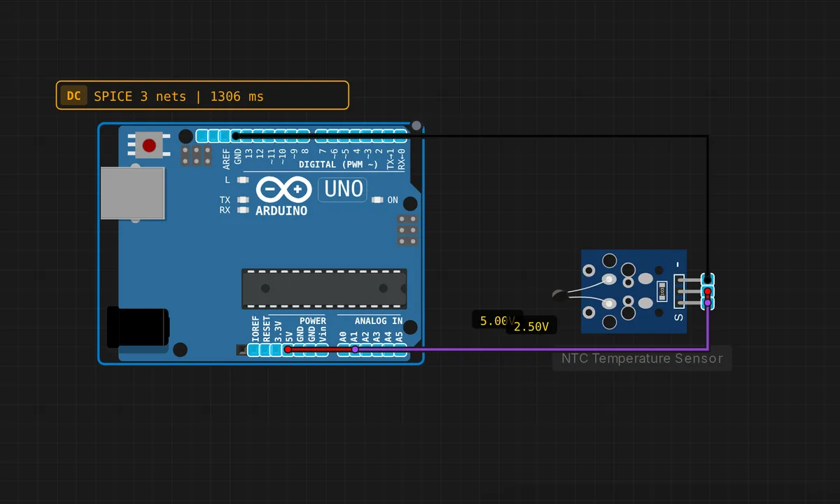Image resolution: width=840 pixels, height=504 pixels.
Task: Select the 2x3 ICSP header near reset button
Action: (197, 156)
